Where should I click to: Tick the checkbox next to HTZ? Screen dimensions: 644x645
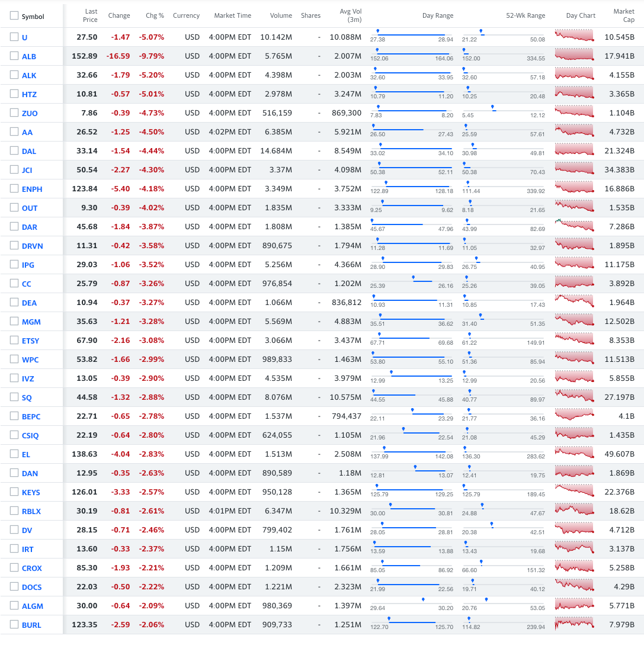point(14,94)
